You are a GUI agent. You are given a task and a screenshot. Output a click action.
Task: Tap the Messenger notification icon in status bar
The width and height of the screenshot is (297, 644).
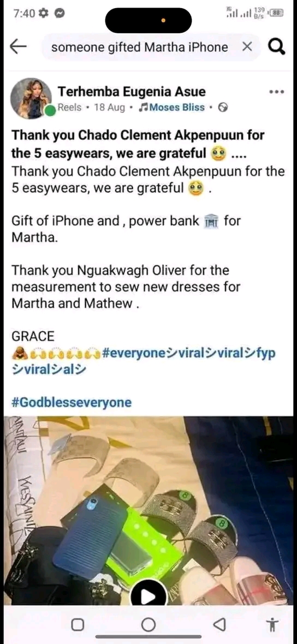pos(60,14)
